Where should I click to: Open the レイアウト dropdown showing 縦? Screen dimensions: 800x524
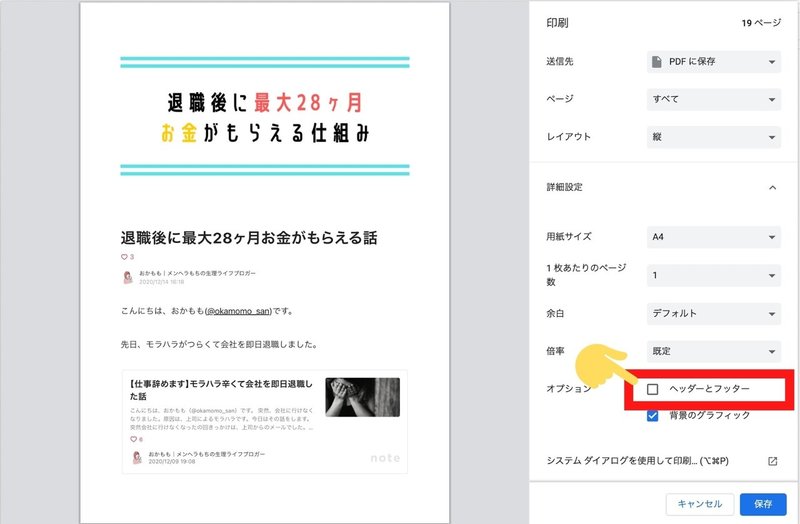point(713,137)
